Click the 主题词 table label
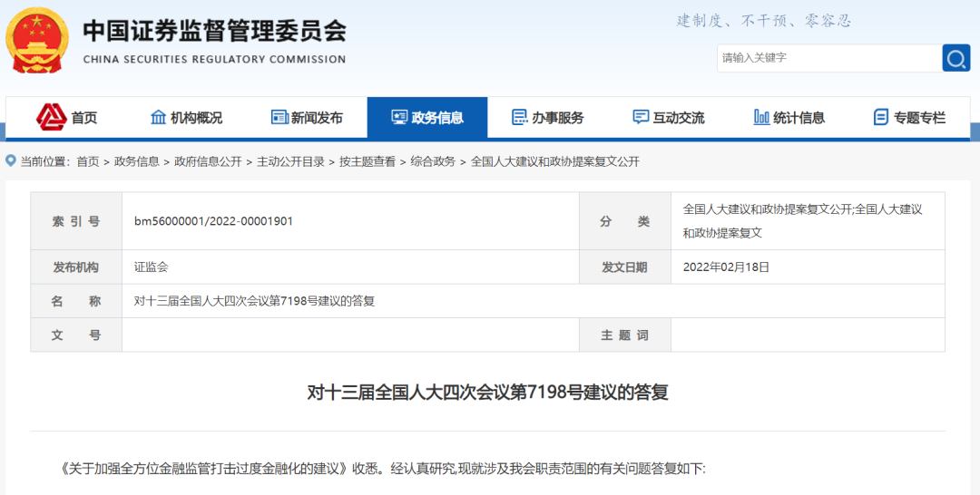This screenshot has height=495, width=980. point(625,335)
